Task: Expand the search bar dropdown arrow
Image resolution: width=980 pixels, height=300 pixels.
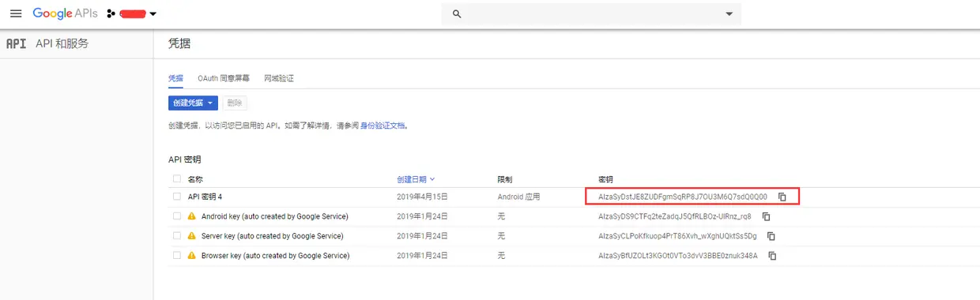Action: [x=729, y=14]
